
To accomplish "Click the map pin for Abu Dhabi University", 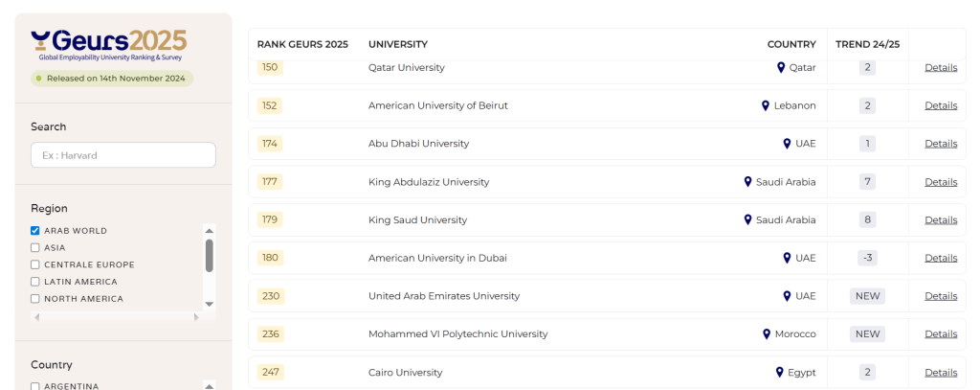I will (x=787, y=144).
